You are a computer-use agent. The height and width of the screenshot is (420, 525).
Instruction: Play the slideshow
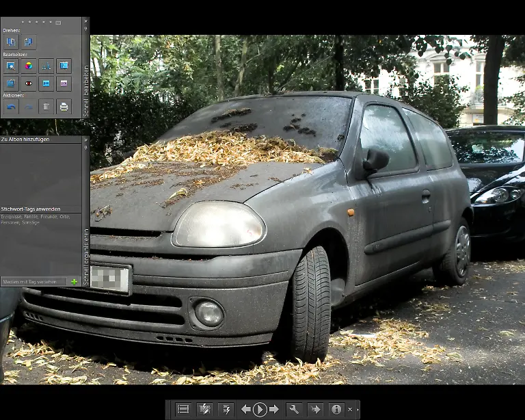coord(260,409)
